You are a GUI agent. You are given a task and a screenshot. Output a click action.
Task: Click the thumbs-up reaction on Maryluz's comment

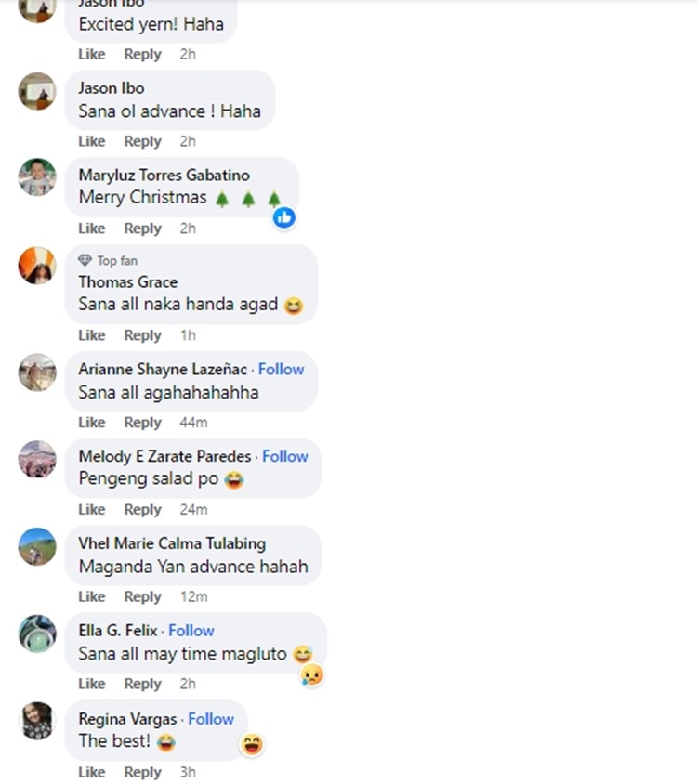click(284, 218)
